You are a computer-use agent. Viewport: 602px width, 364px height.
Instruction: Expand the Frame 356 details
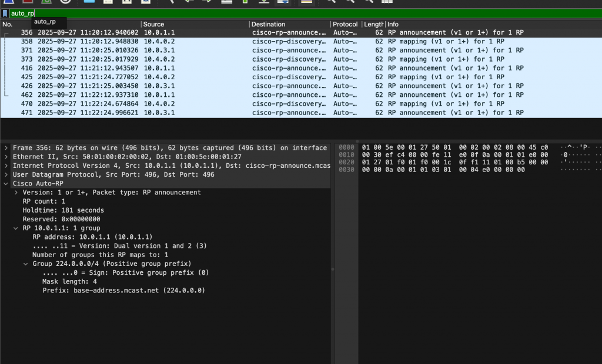click(6, 148)
